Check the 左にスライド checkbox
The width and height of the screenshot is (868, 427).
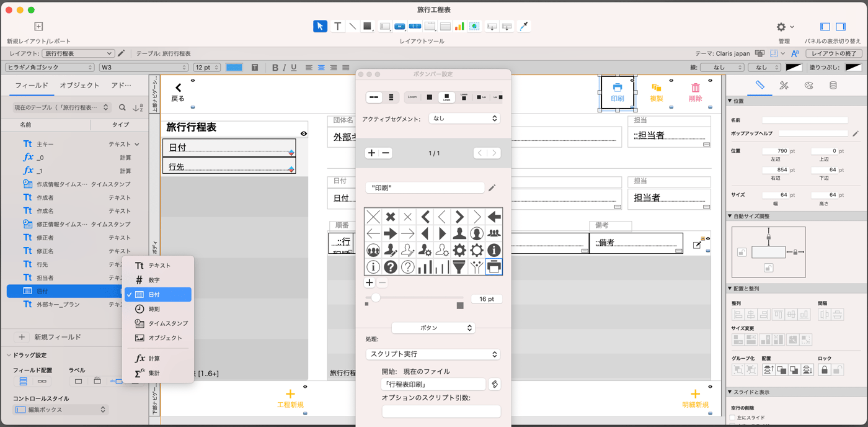[732, 418]
